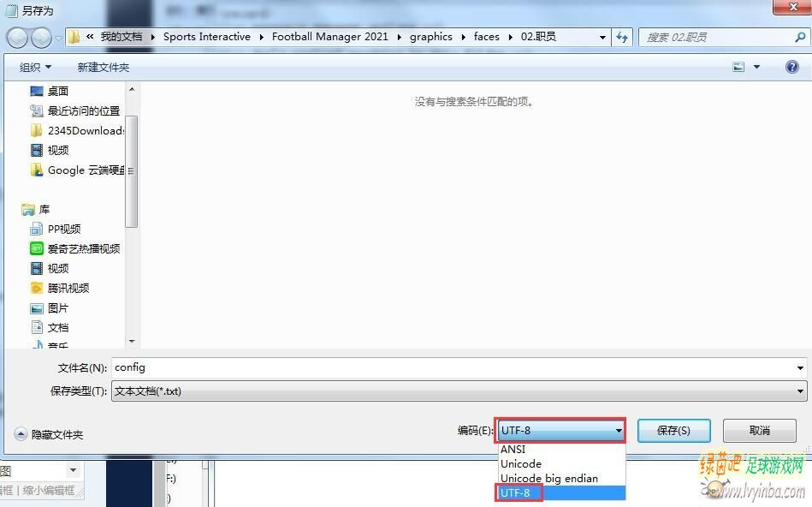Open the 保存类型 dropdown

[459, 391]
